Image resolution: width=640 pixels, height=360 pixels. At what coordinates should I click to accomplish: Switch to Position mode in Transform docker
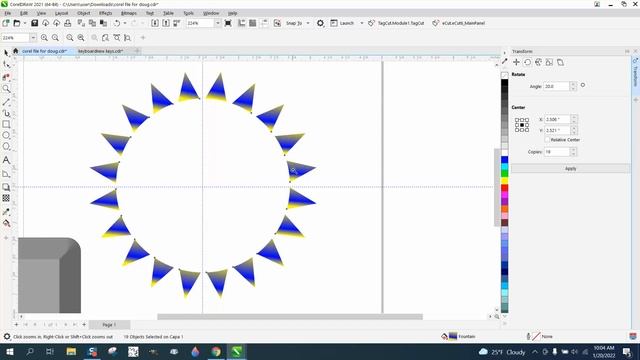(516, 62)
